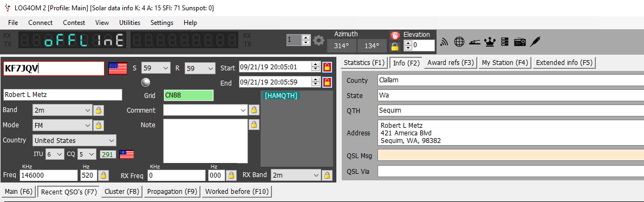Switch to Award refs (F3) tab
644x202 pixels.
(451, 63)
